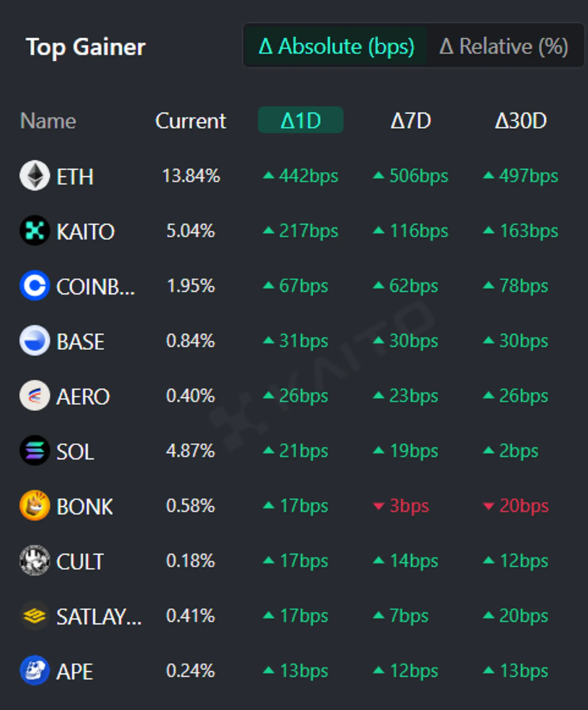Switch to Δ Relative (%) view
Image resolution: width=588 pixels, height=710 pixels.
point(504,46)
